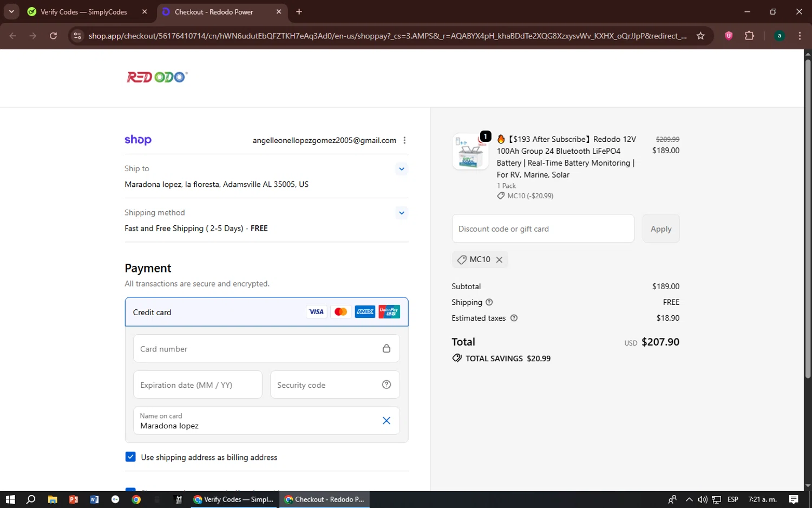The height and width of the screenshot is (508, 812).
Task: Change the ESP input language
Action: [733, 499]
